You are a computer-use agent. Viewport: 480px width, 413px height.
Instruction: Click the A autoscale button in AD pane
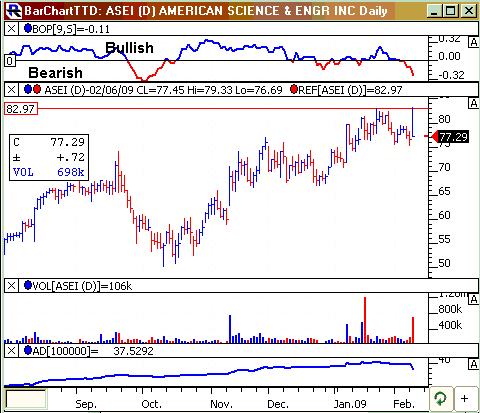coord(473,364)
